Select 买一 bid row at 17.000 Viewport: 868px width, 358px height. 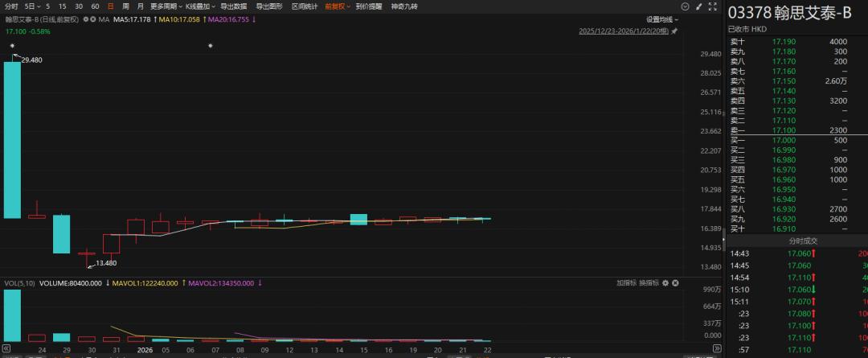[x=796, y=140]
